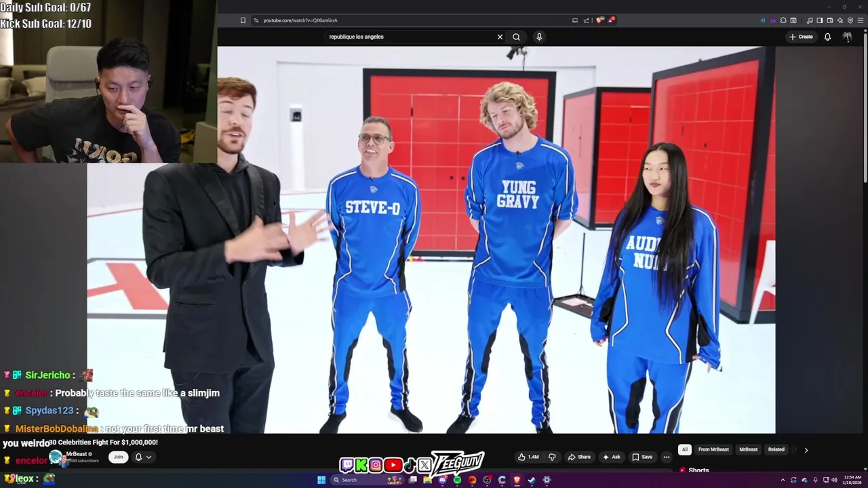Select the All filter chip
868x488 pixels.
pyautogui.click(x=685, y=449)
